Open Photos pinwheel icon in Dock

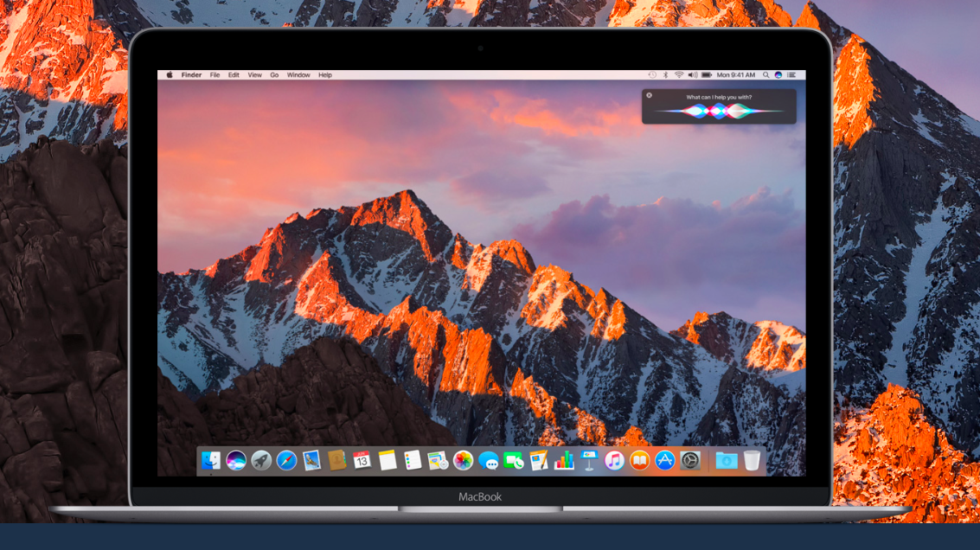tap(463, 461)
